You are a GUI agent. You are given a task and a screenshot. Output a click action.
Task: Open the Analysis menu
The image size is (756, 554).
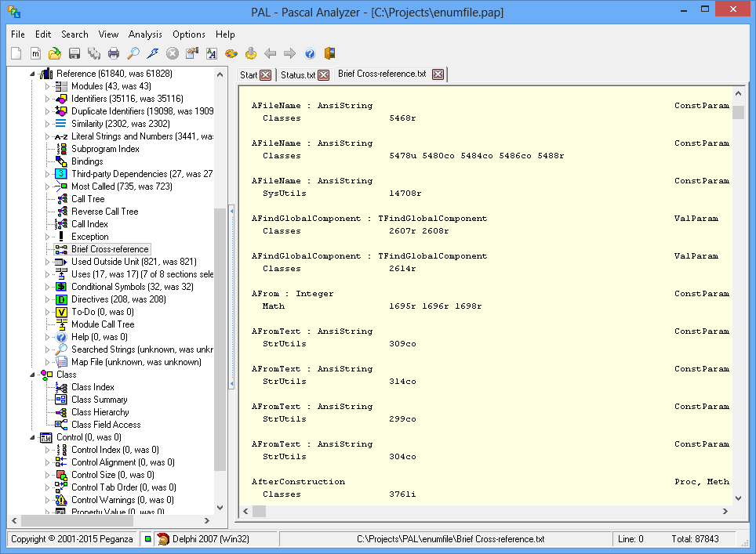click(145, 34)
